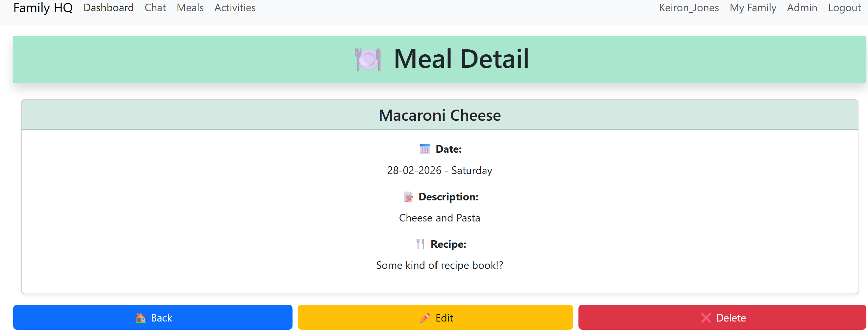Click the memo icon next to Description
The height and width of the screenshot is (335, 868).
(x=409, y=197)
